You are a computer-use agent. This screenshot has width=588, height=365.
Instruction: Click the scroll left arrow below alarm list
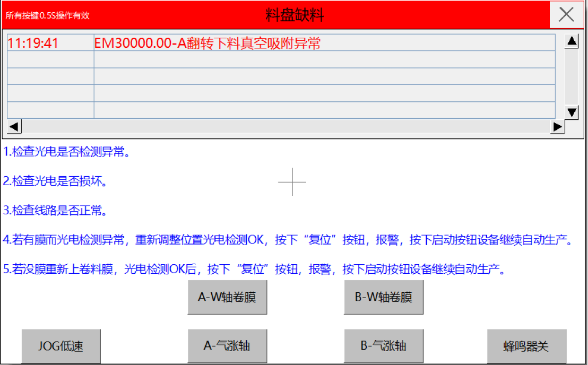14,126
